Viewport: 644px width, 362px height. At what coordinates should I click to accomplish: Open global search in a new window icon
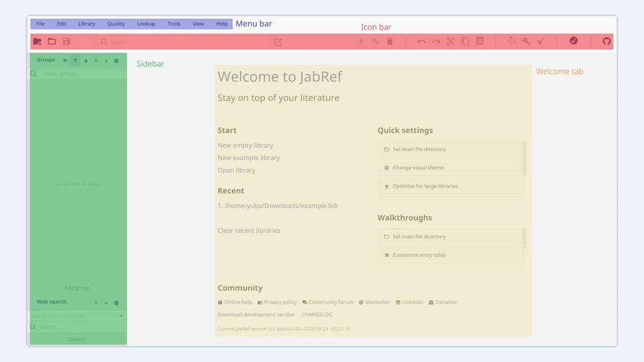(278, 42)
